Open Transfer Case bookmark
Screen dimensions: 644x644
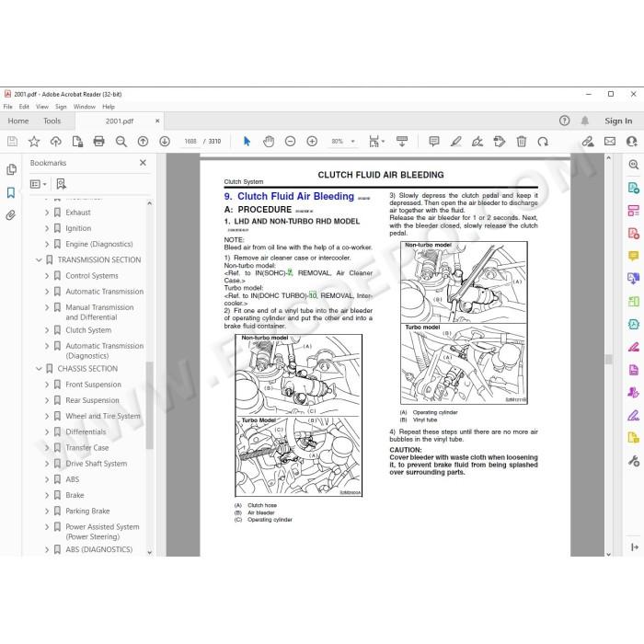coord(87,448)
